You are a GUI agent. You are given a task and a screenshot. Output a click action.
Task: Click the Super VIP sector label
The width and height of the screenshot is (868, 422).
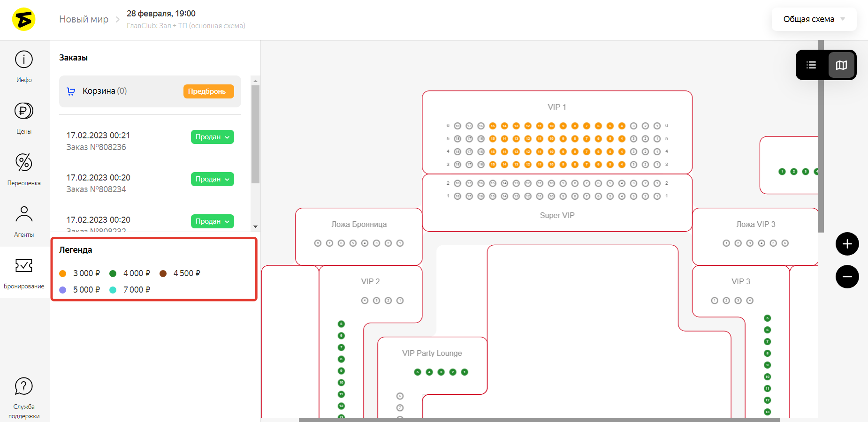click(557, 215)
